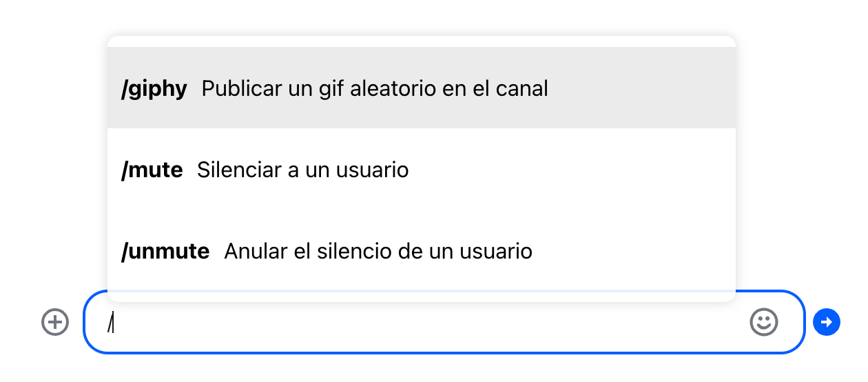
Task: Click the bold /unmute command label
Action: [x=165, y=251]
